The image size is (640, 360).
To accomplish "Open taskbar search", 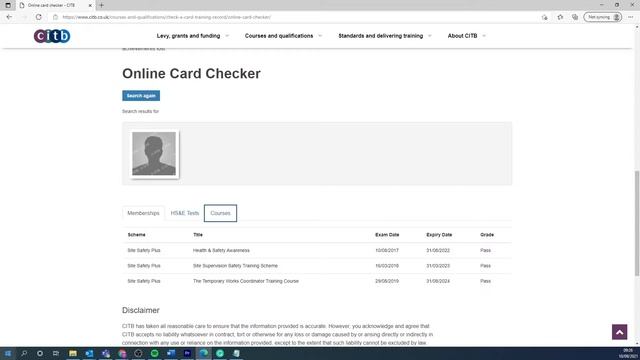I will click(x=24, y=353).
